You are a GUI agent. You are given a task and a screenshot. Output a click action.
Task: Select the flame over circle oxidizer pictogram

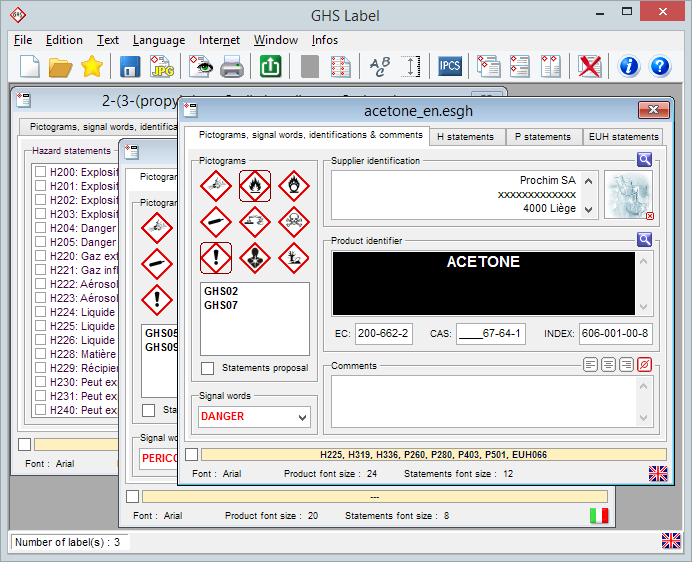(294, 186)
